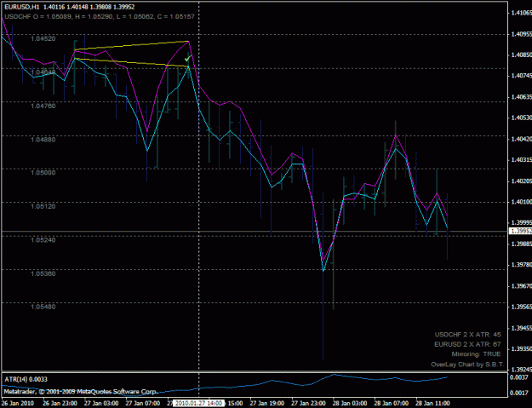Screen dimensions: 532x408
Task: Click price scale value 1.39670
Action: pyautogui.click(x=521, y=286)
